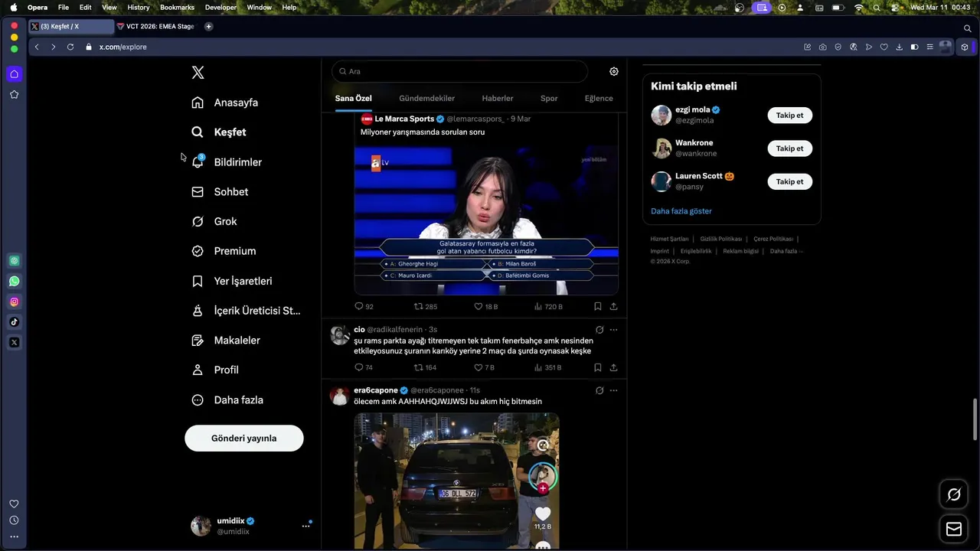The image size is (980, 551).
Task: Open Makaleler articles
Action: coord(226,340)
